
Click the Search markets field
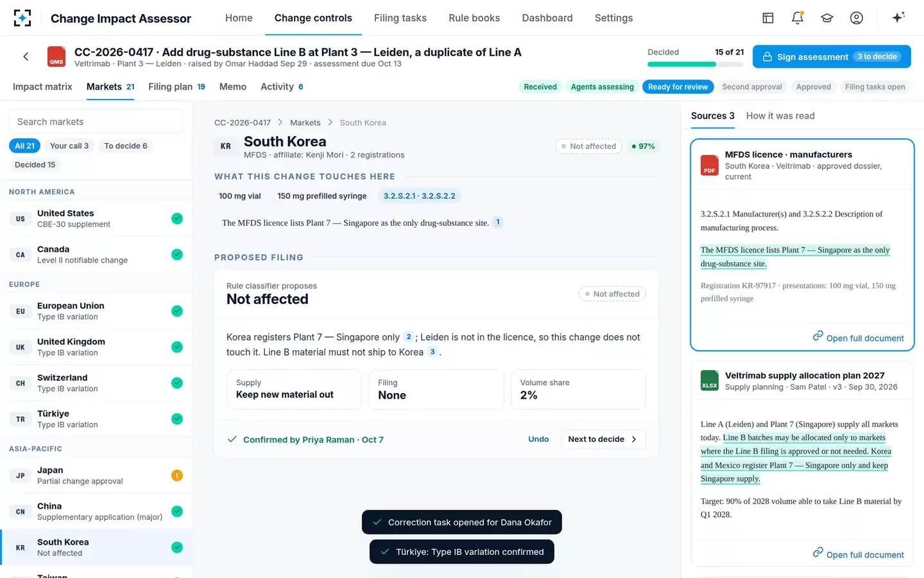96,121
